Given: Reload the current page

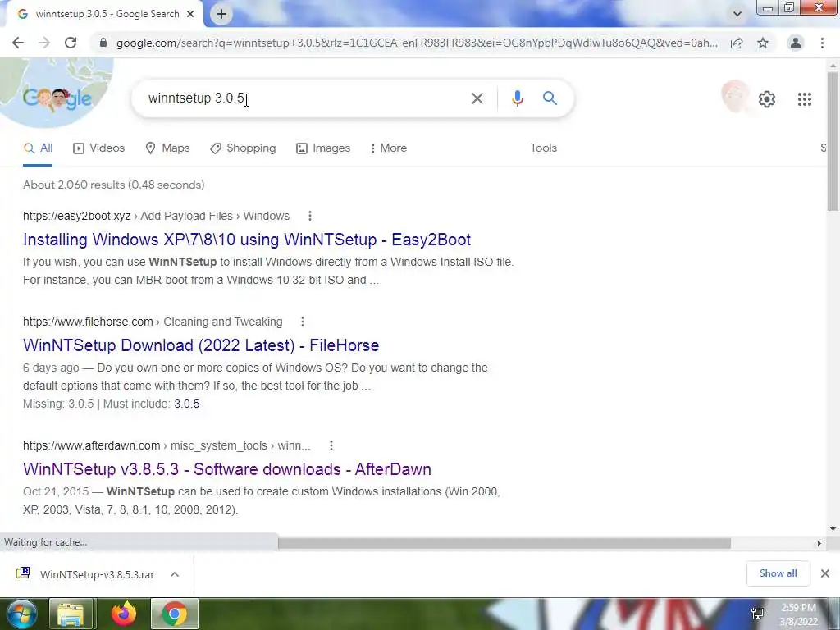Looking at the screenshot, I should click(x=71, y=43).
